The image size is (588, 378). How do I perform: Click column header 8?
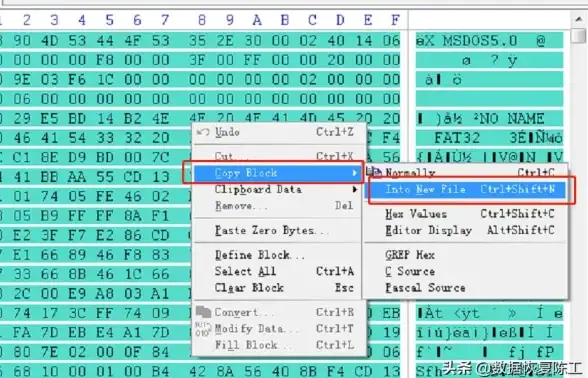202,20
